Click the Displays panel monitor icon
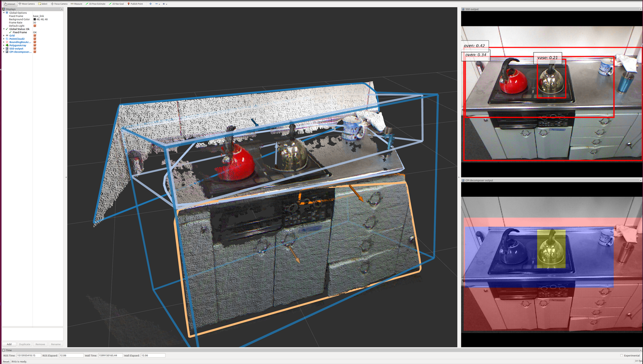The image size is (643, 364). point(4,9)
